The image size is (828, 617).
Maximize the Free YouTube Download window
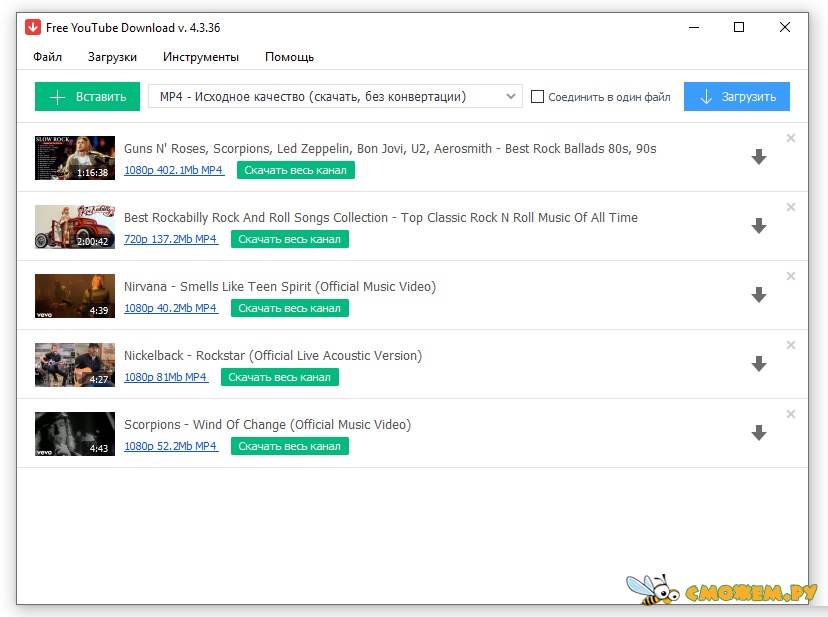[739, 27]
